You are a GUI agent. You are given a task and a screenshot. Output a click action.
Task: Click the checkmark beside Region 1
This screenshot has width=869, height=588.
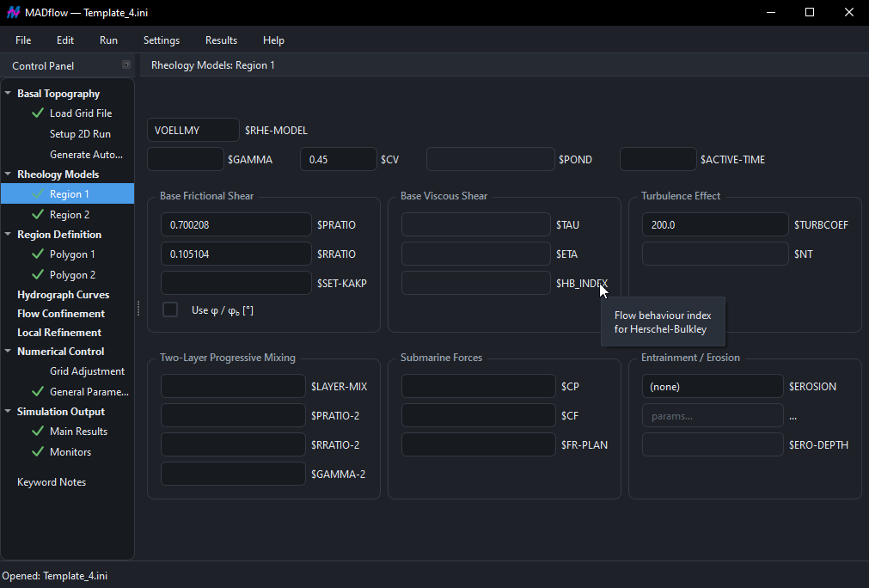point(38,194)
